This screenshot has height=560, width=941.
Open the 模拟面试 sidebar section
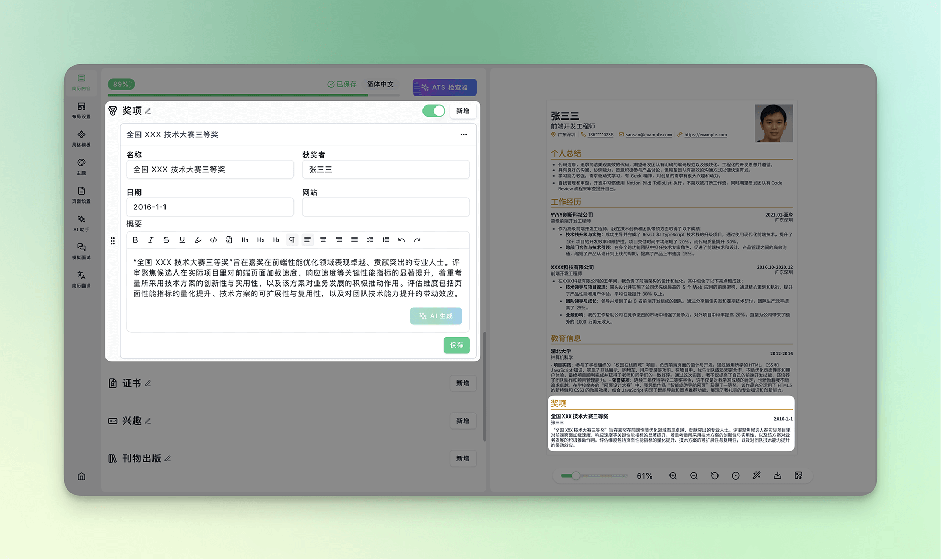pos(81,251)
